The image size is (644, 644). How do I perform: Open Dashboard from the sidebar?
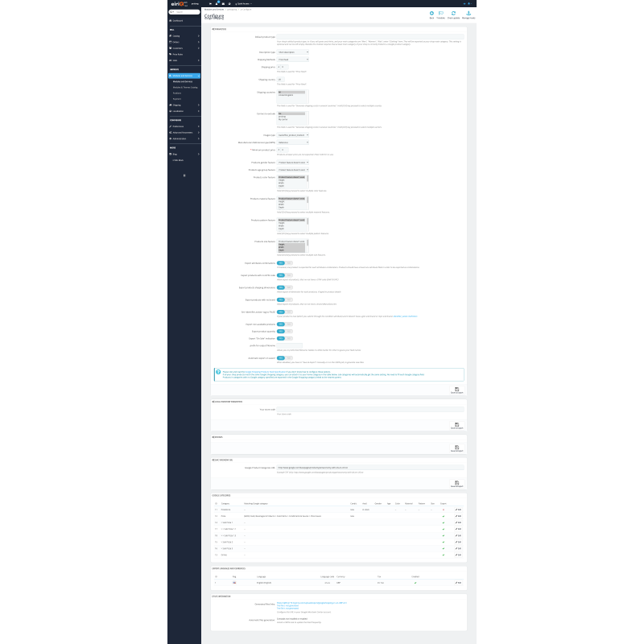pos(180,21)
